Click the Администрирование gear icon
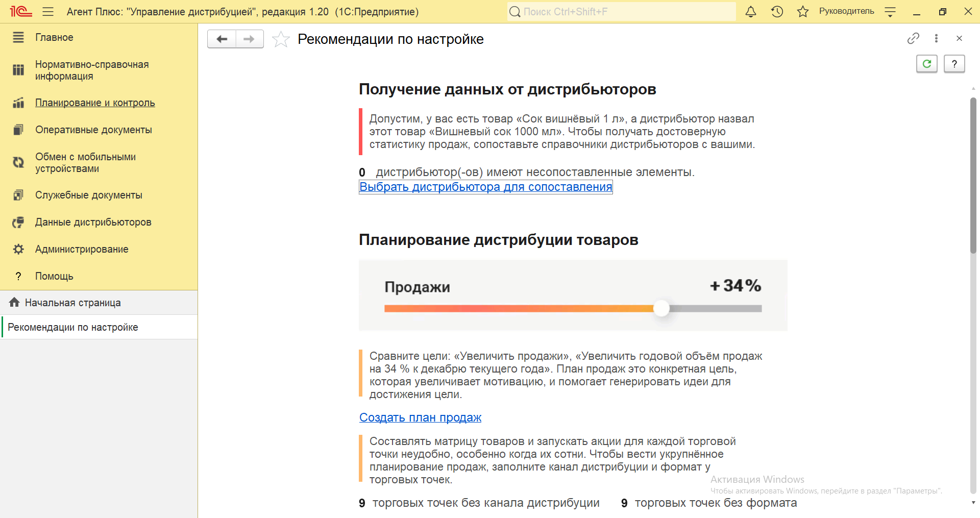This screenshot has height=518, width=980. click(x=18, y=249)
